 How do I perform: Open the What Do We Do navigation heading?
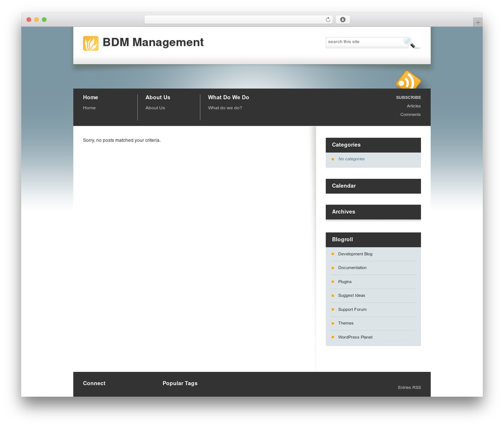point(228,97)
